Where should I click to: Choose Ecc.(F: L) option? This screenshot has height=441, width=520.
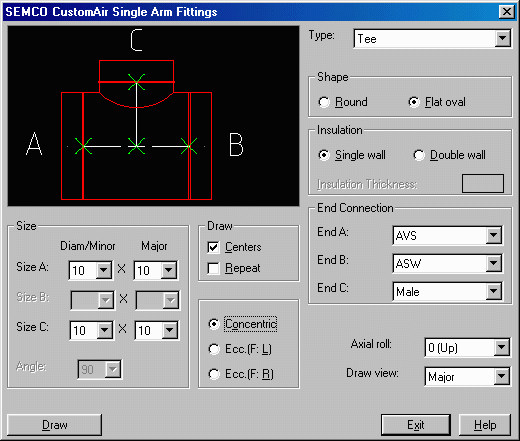tap(240, 349)
